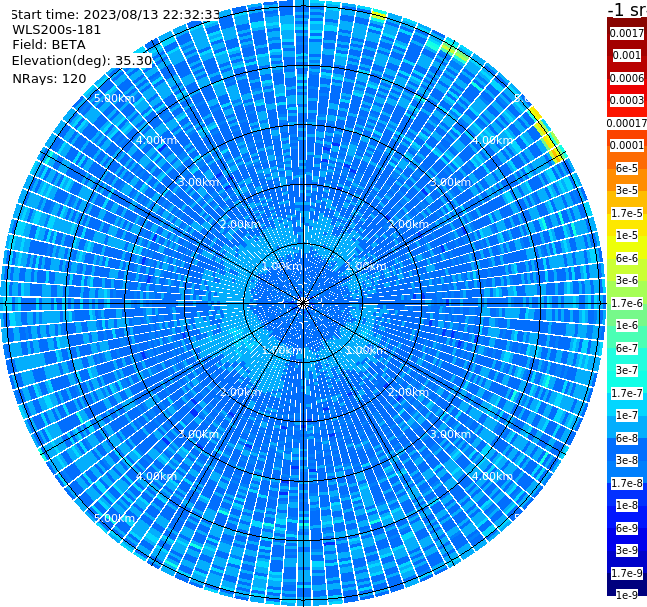This screenshot has height=607, width=647.
Task: Click the upper-right 2.00km range label
Action: tap(408, 224)
